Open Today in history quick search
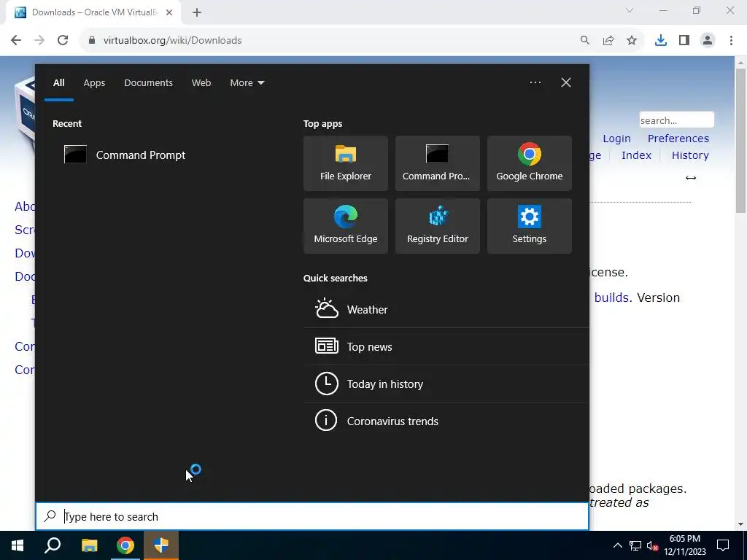This screenshot has height=560, width=747. coord(446,384)
